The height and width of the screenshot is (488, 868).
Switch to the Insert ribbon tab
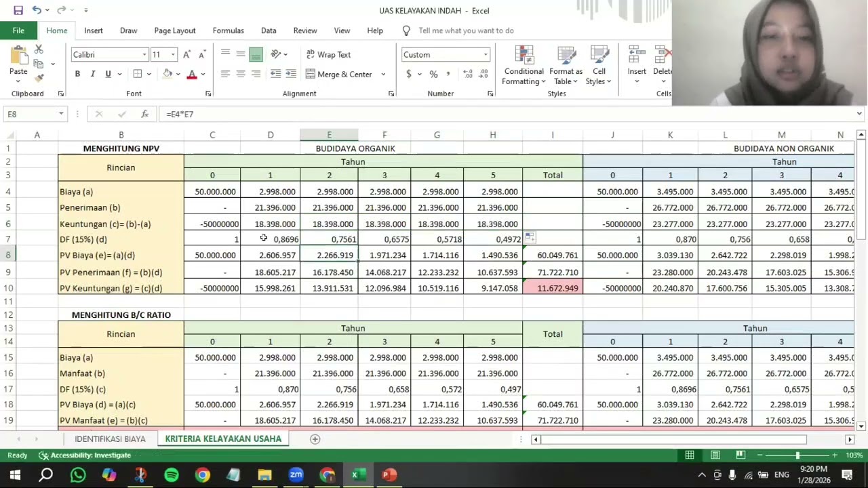[x=94, y=30]
